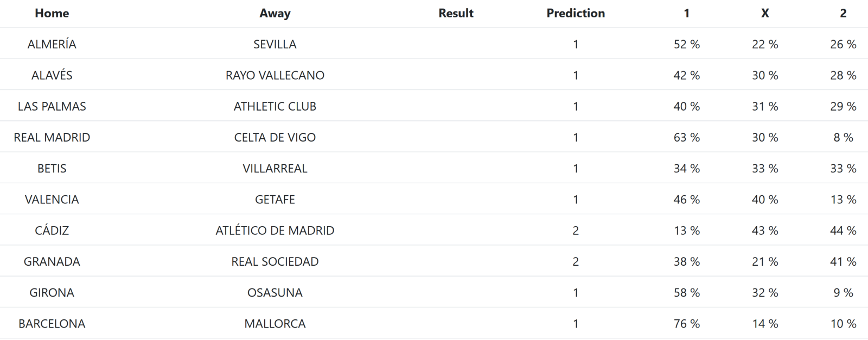Click the Prediction column header
The width and height of the screenshot is (868, 340).
point(575,14)
